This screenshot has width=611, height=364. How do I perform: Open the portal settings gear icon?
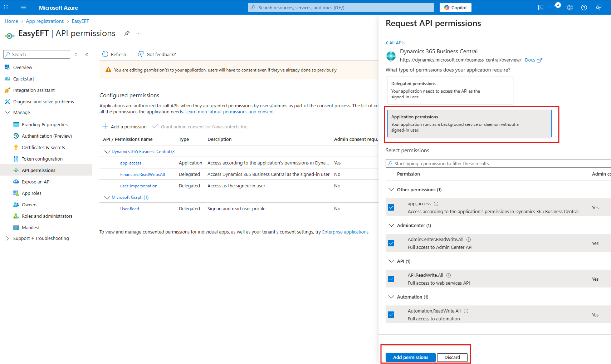coord(570,8)
